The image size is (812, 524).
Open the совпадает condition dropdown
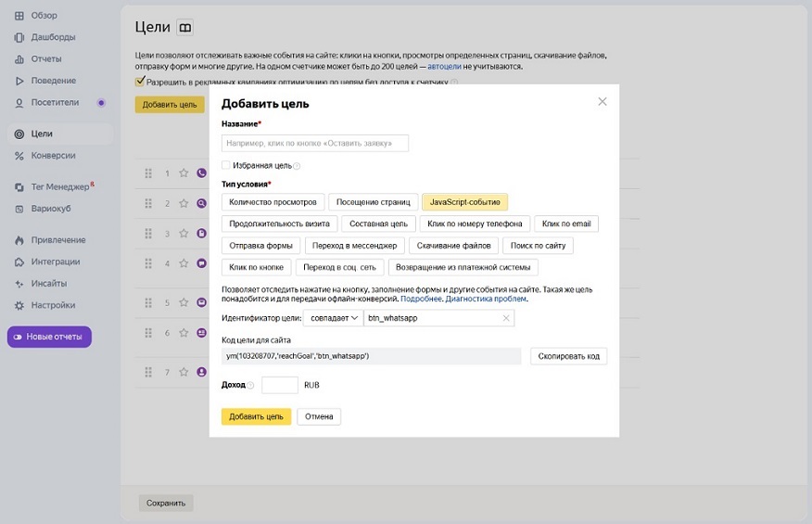coord(333,318)
